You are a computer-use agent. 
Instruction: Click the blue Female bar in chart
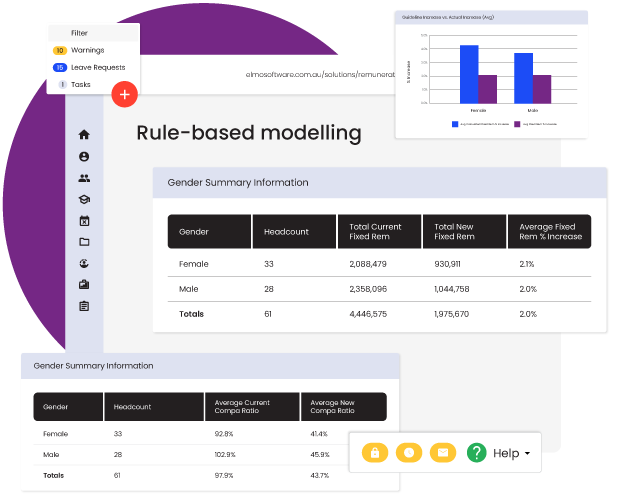469,74
